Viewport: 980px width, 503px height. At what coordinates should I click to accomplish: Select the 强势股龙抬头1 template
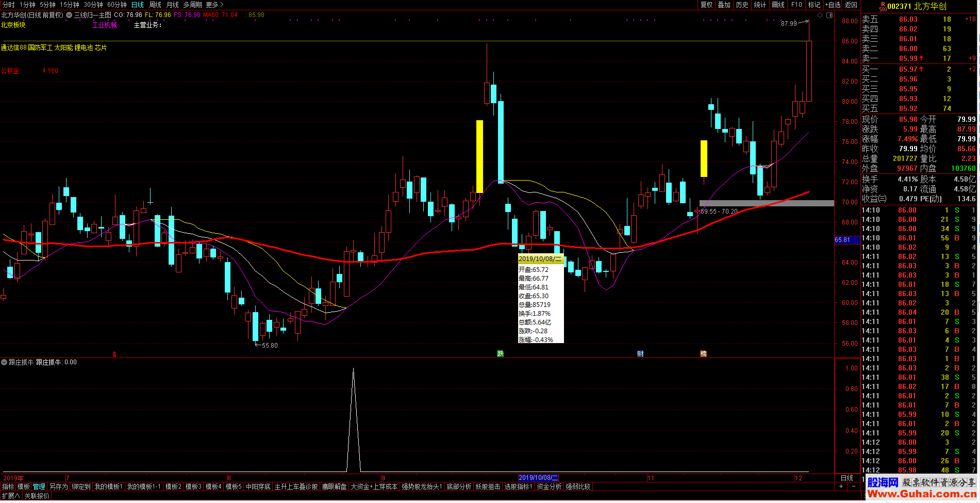(422, 486)
